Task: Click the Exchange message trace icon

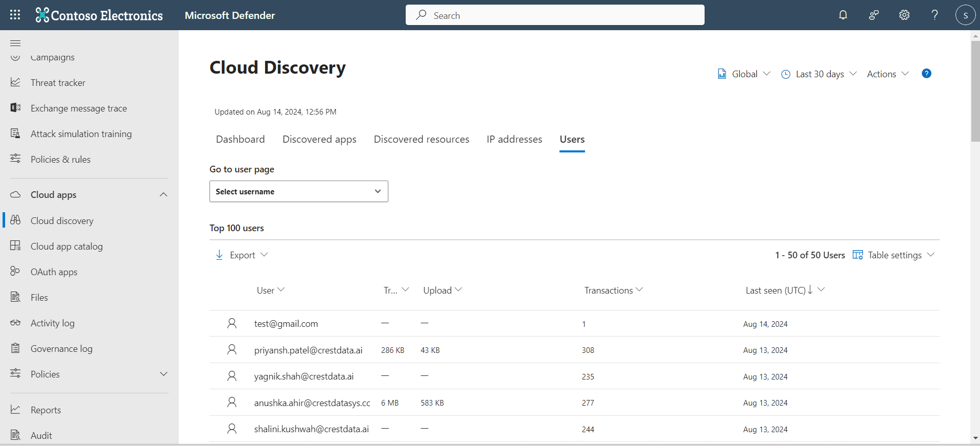Action: pos(15,107)
